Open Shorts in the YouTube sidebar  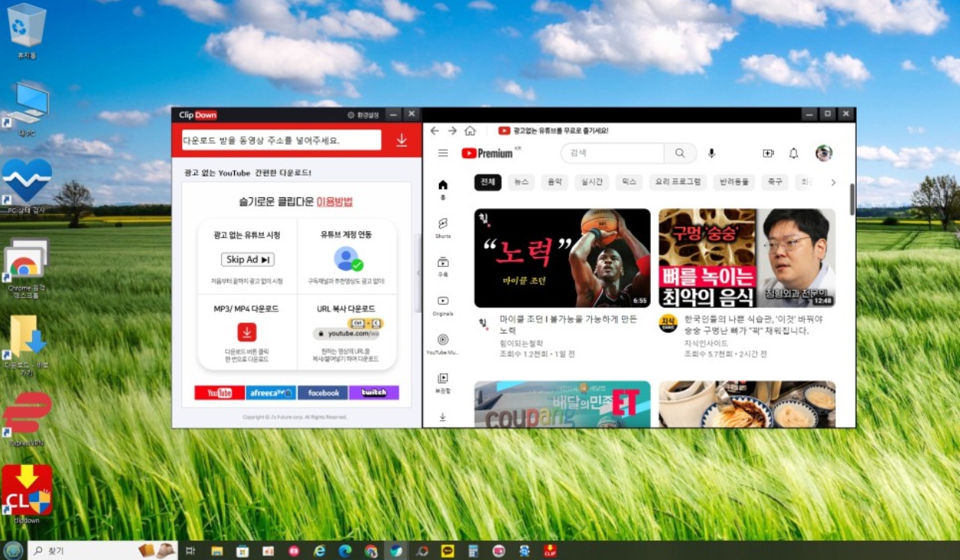pyautogui.click(x=443, y=227)
